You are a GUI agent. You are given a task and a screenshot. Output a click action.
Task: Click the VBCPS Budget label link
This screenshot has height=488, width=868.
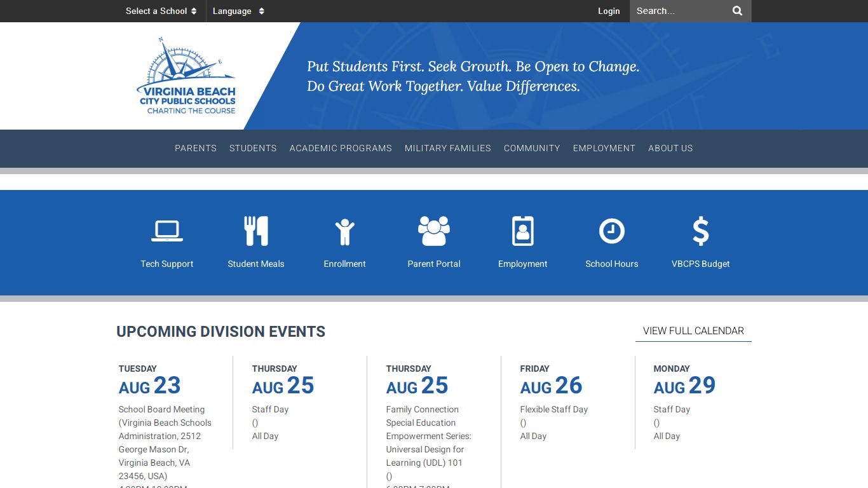click(701, 264)
